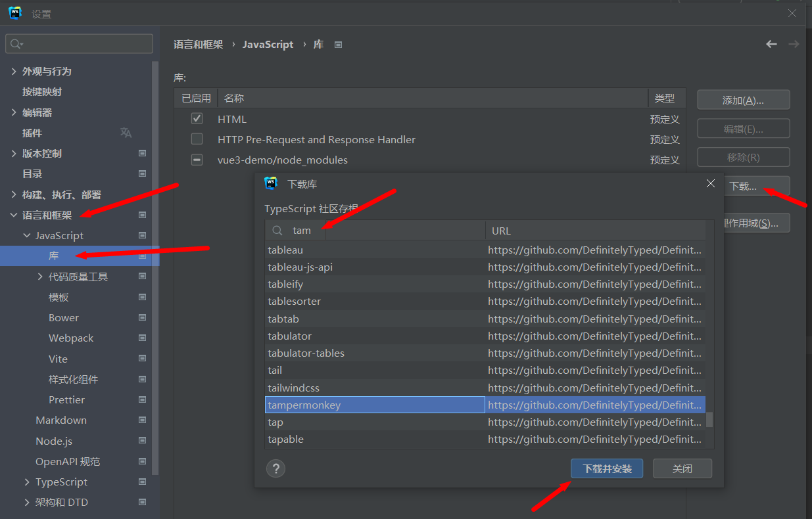Click the project-level icon beside Webpack
812x519 pixels.
tap(142, 338)
